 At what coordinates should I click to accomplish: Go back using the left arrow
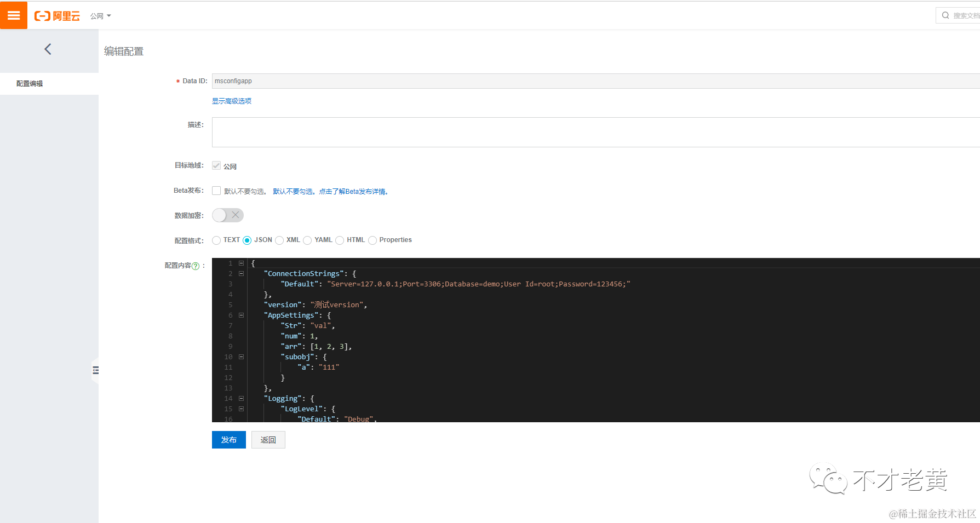pos(48,49)
